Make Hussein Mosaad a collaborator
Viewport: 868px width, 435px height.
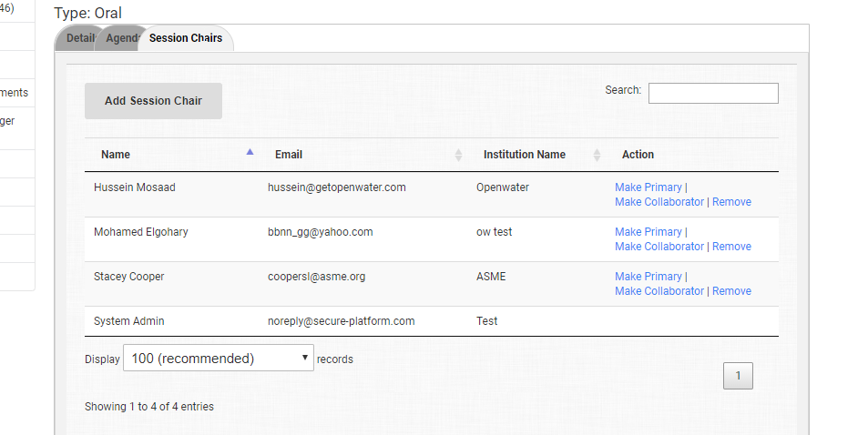click(x=659, y=202)
